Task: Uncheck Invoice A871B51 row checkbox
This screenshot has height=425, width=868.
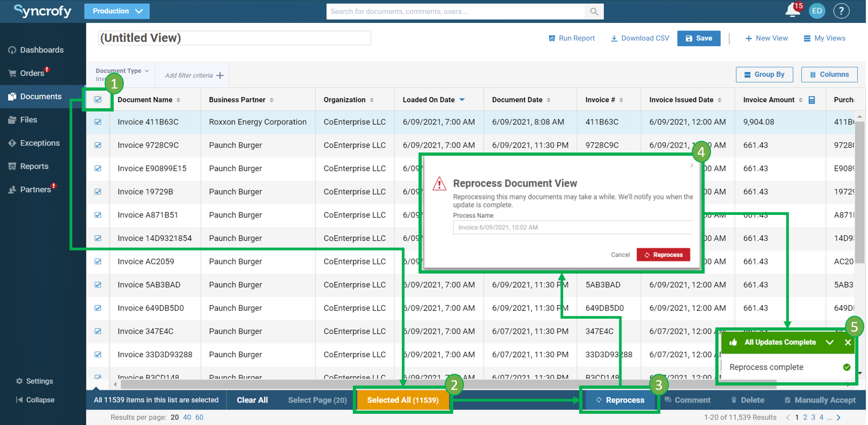Action: (98, 215)
